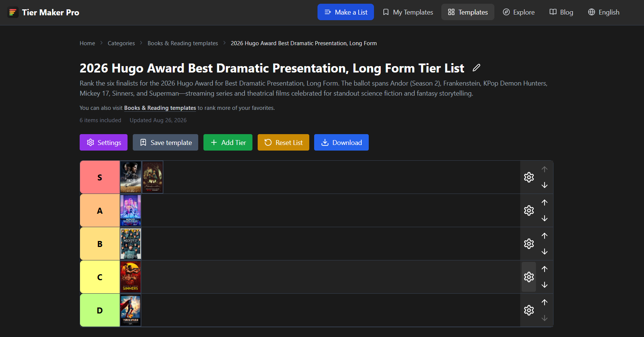Screen dimensions: 644x337
Task: Select the KPop Demon Hunters poster
Action: [131, 210]
